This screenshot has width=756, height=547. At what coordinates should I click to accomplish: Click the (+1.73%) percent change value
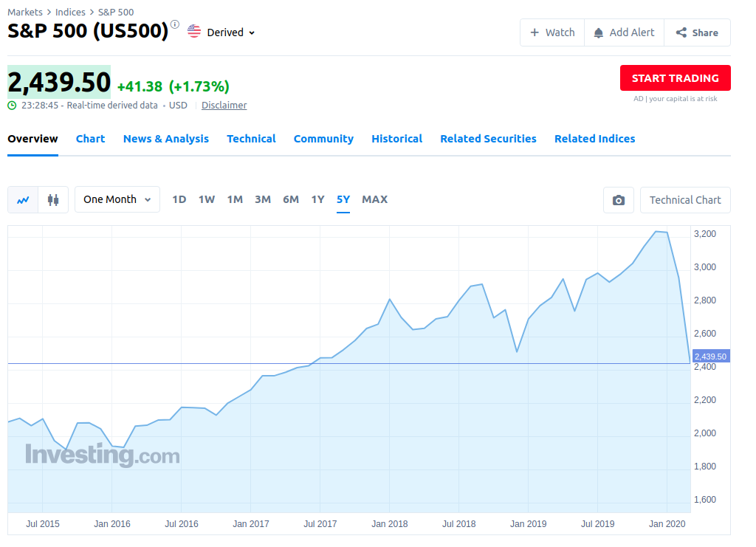(199, 87)
